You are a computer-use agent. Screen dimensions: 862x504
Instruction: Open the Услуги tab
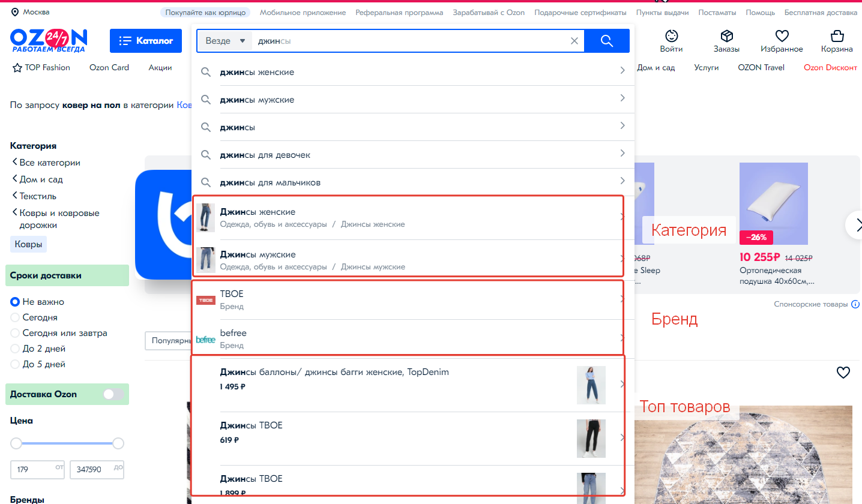pyautogui.click(x=707, y=68)
